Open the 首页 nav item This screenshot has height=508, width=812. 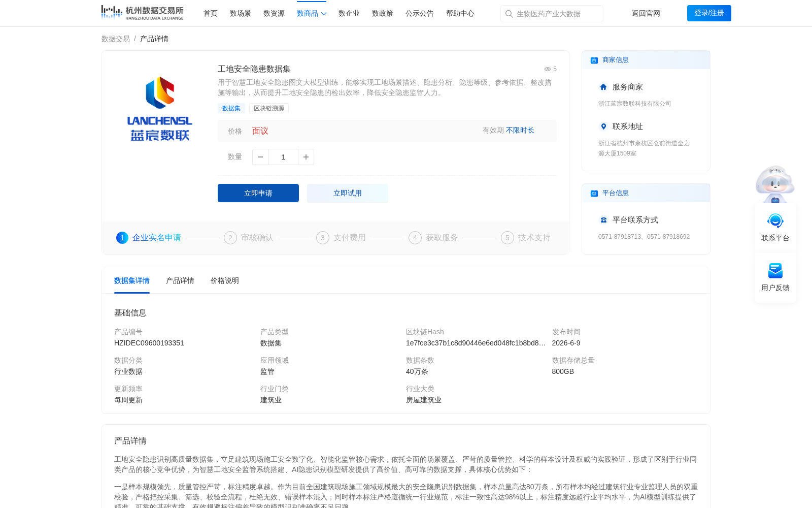211,14
